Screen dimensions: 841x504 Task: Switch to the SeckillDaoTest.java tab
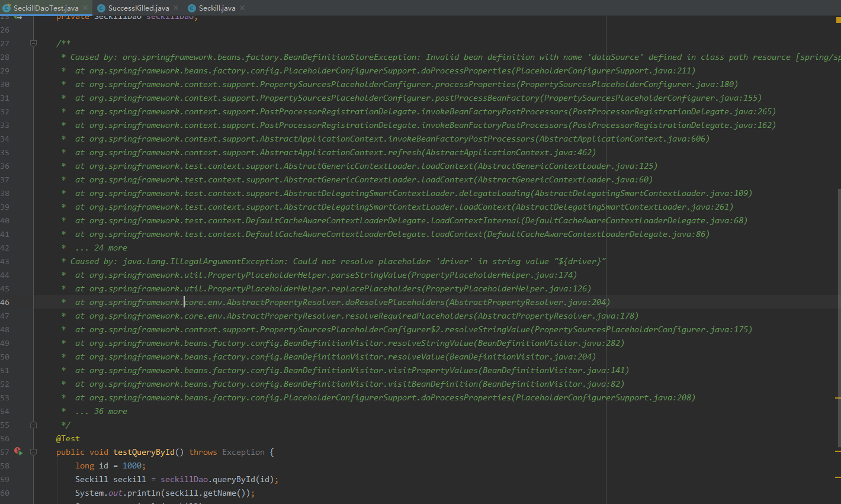(x=46, y=8)
